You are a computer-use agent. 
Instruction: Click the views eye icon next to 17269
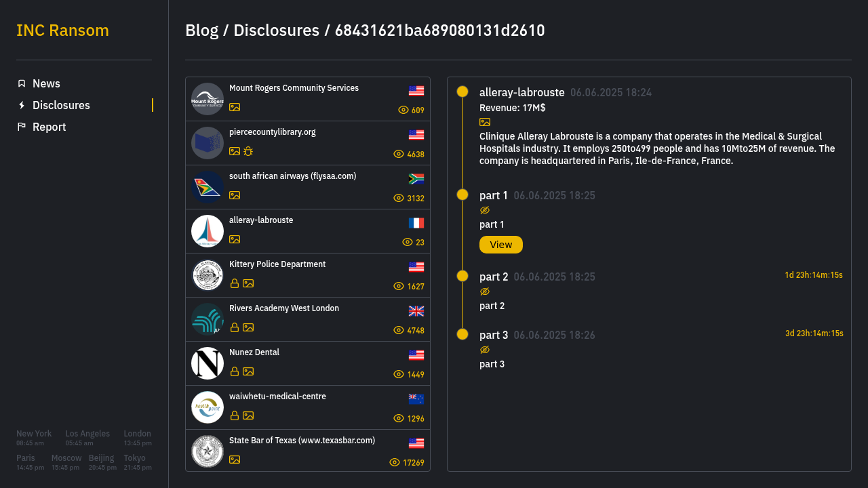(395, 462)
